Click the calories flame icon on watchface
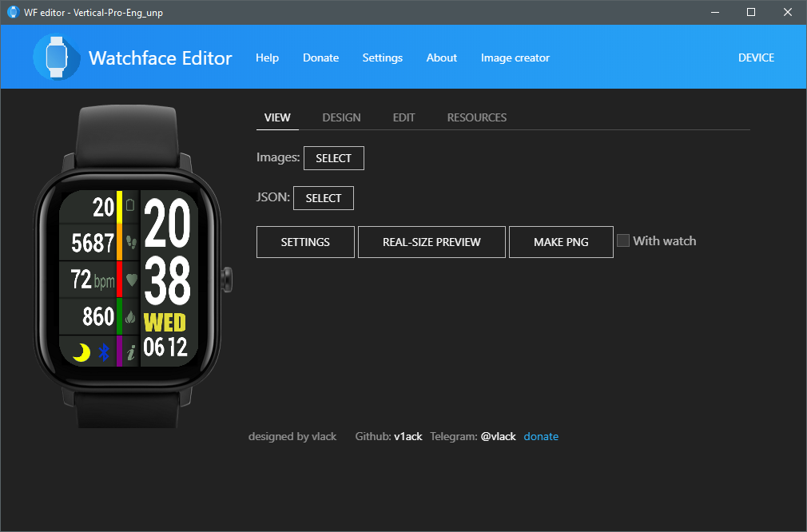This screenshot has width=807, height=532. click(131, 317)
